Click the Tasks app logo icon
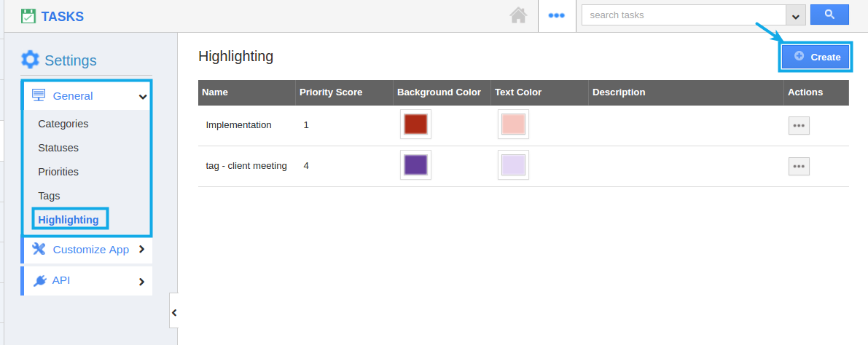This screenshot has height=345, width=868. (28, 16)
